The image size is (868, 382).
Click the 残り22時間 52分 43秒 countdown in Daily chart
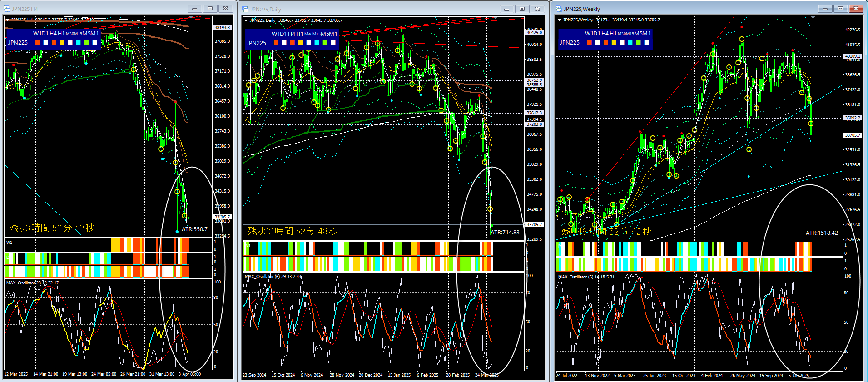click(x=293, y=231)
